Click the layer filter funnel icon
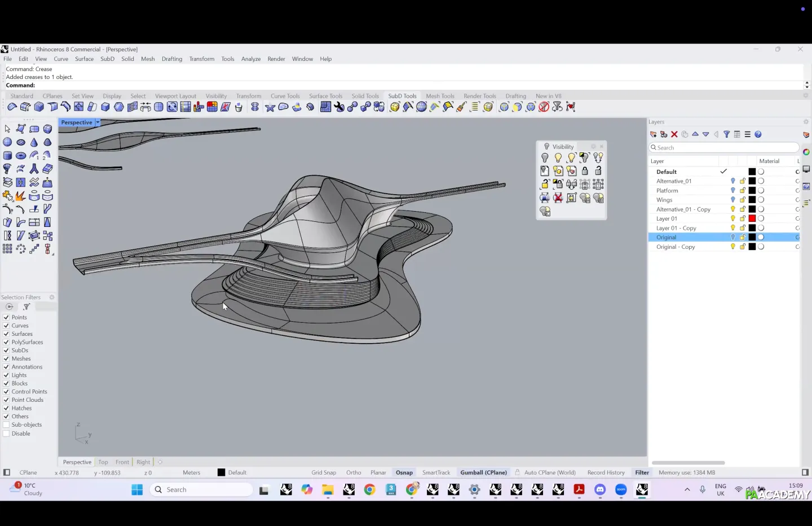The width and height of the screenshot is (812, 526). 727,134
